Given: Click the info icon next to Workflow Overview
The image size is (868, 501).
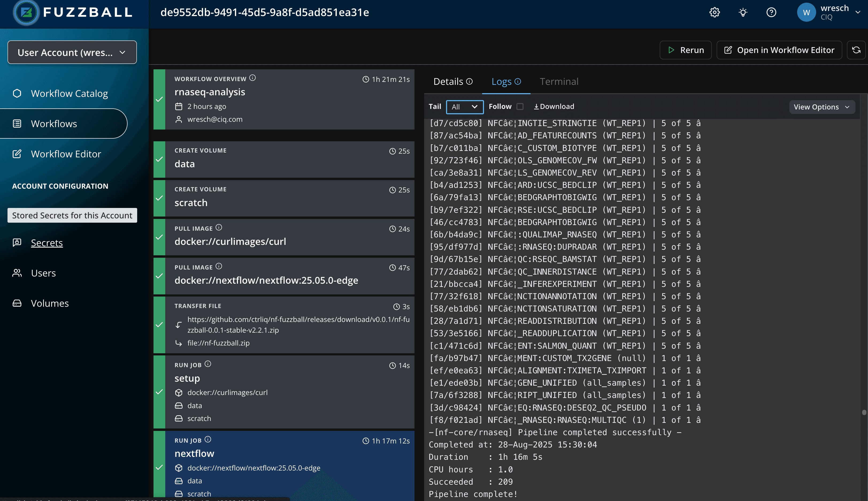Looking at the screenshot, I should coord(253,78).
